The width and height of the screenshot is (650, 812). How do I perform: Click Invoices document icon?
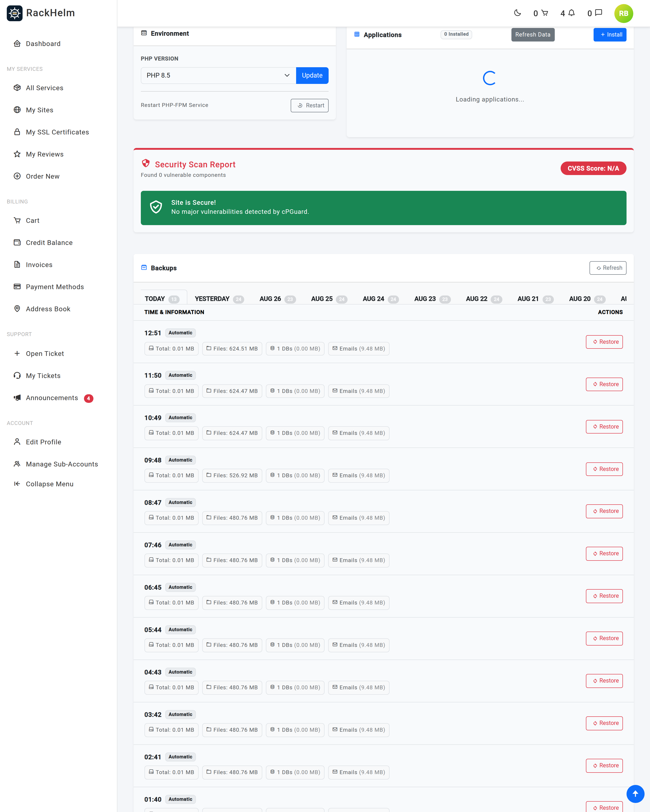pos(17,264)
